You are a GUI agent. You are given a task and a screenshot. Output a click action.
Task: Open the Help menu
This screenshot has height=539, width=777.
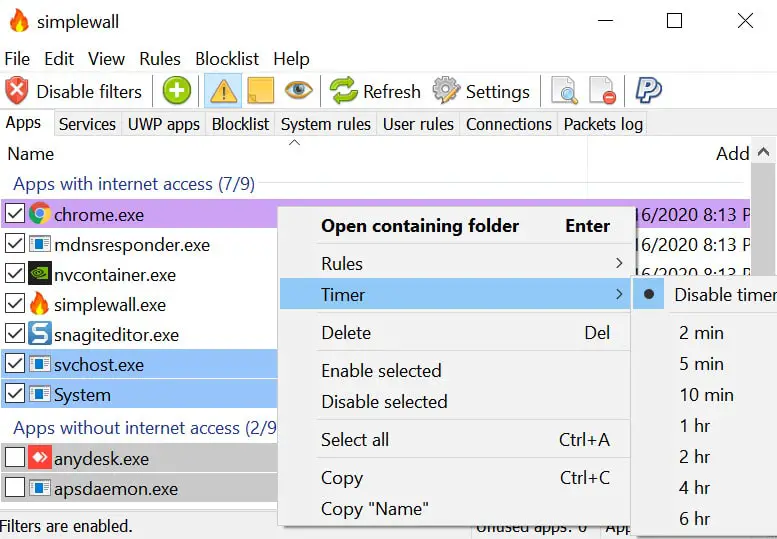[291, 58]
